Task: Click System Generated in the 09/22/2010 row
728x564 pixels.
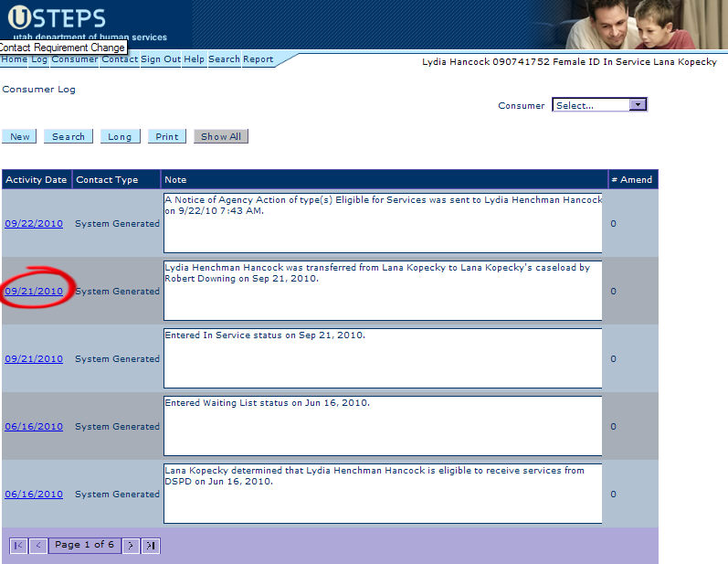Action: pyautogui.click(x=118, y=223)
